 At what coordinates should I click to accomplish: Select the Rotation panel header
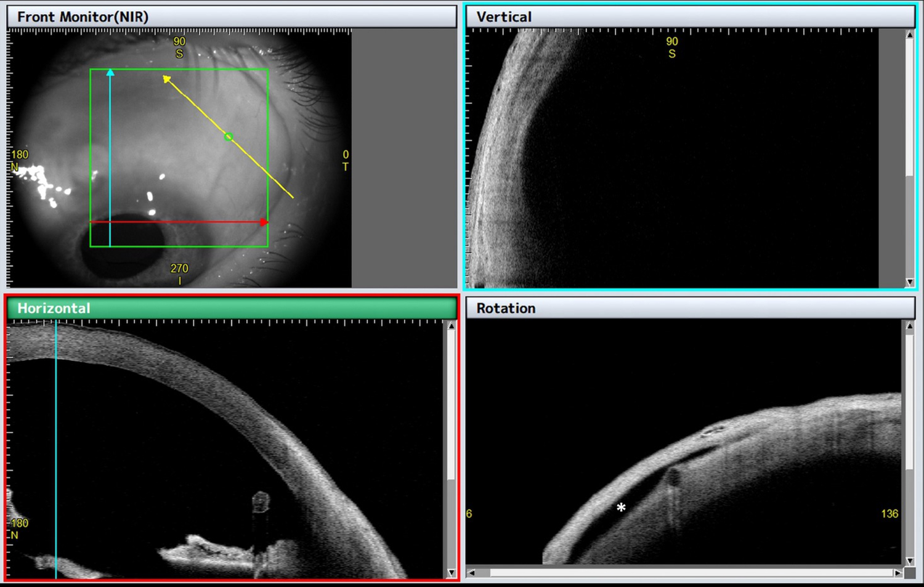[x=690, y=308]
